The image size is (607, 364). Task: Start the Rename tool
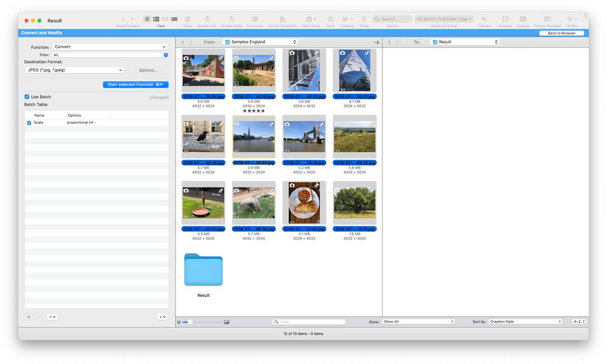pos(505,19)
